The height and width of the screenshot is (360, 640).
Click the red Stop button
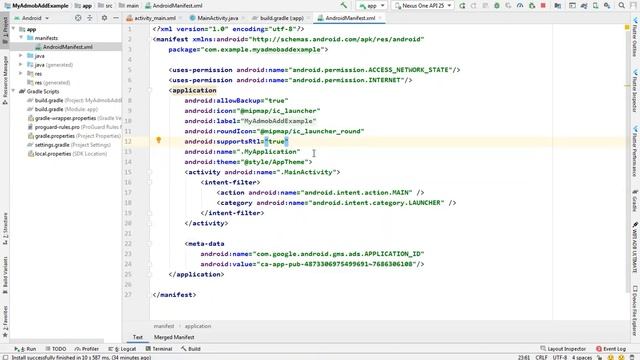pos(543,6)
